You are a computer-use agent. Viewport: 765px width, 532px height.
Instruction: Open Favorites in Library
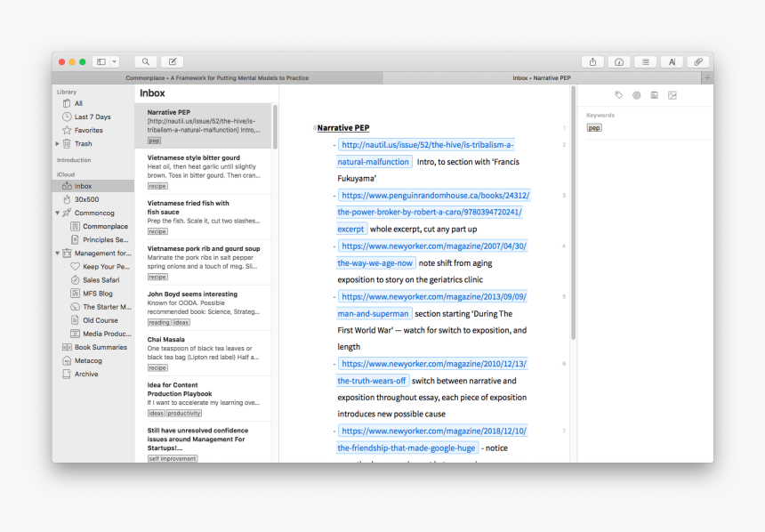93,130
